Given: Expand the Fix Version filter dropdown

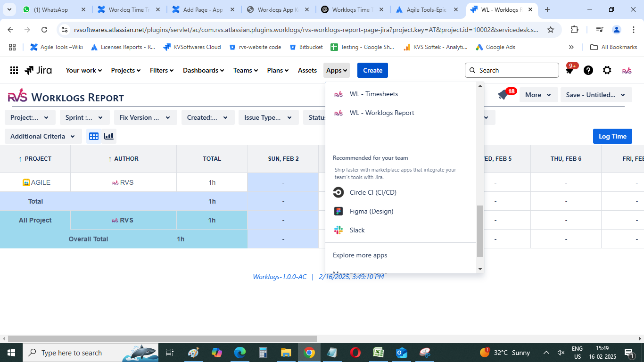Looking at the screenshot, I should pyautogui.click(x=146, y=117).
